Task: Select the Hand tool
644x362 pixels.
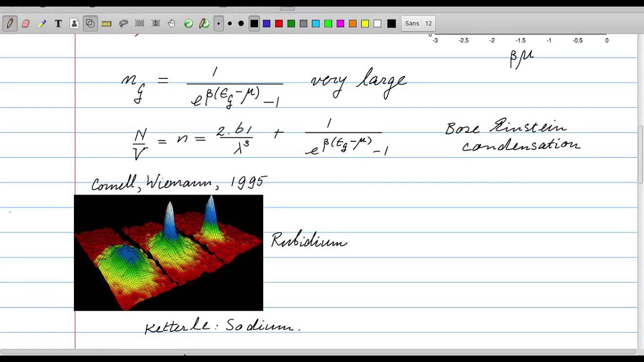Action: point(172,24)
